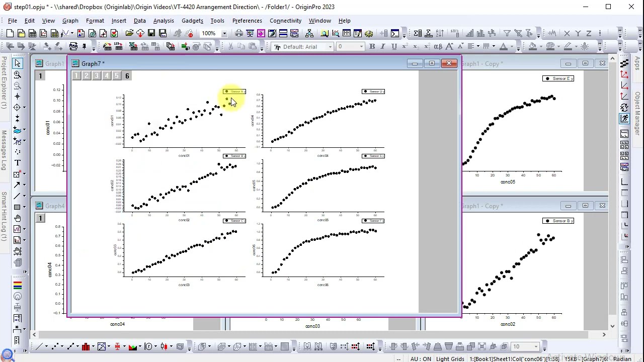Screen dimensions: 644x362
Task: Click the Set as Z column icon
Action: tap(589, 33)
